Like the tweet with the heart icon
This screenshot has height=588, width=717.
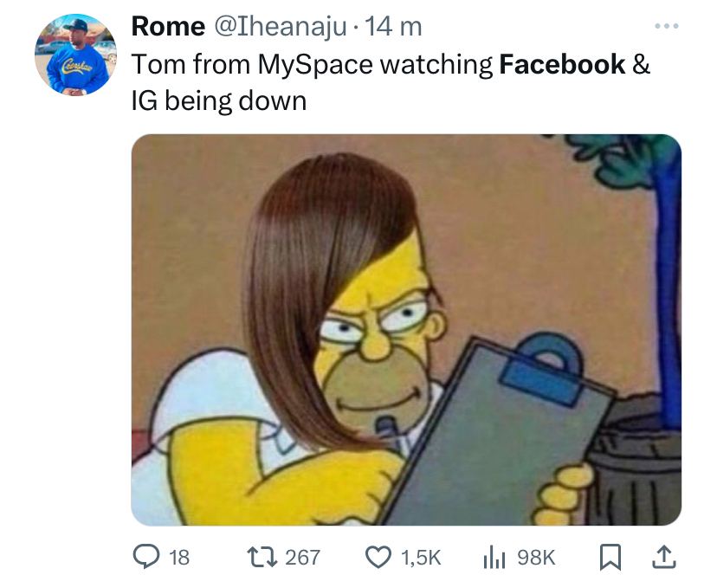pos(378,557)
